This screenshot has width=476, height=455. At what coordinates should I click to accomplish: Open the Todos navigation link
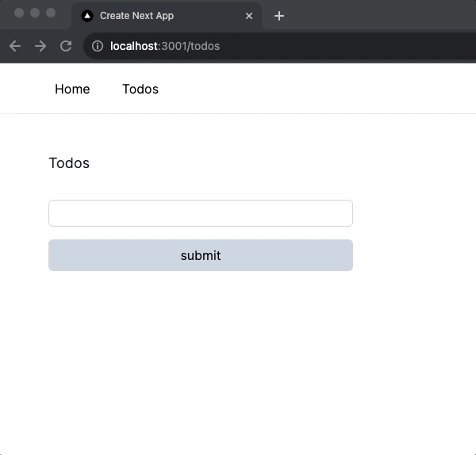click(x=140, y=90)
